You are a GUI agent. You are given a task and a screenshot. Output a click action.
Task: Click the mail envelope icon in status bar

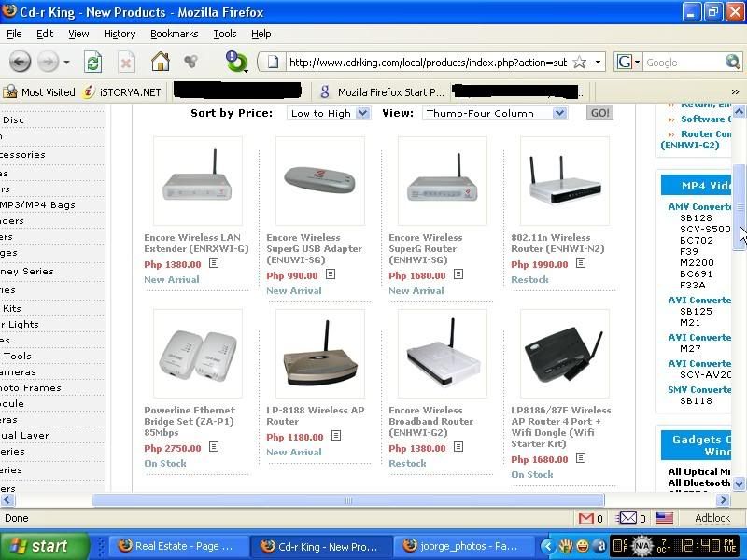(627, 518)
